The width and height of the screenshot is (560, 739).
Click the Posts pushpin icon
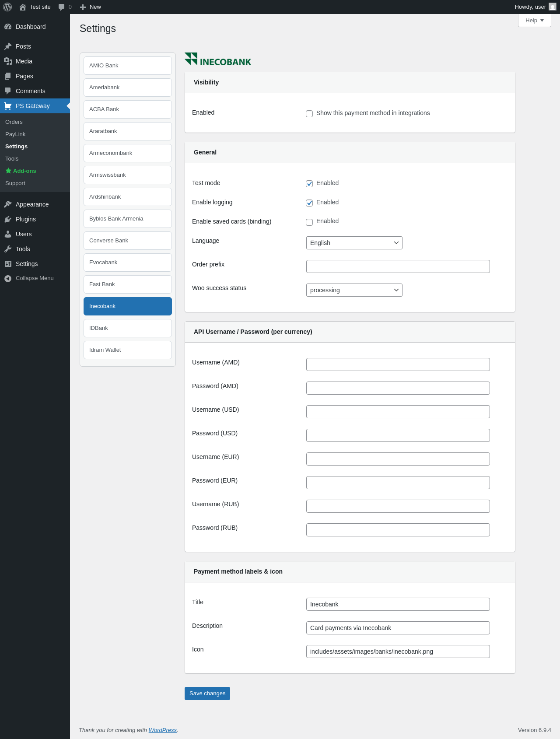pos(8,46)
